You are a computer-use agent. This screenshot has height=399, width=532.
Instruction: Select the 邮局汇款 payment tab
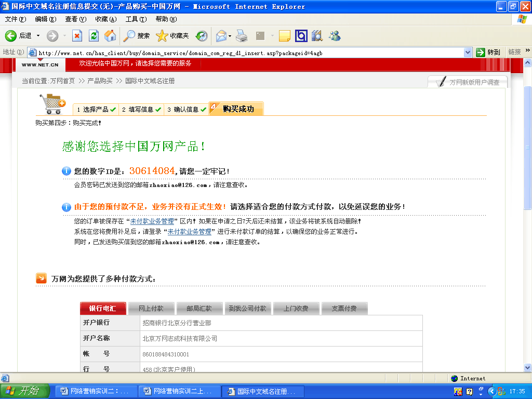coord(199,309)
